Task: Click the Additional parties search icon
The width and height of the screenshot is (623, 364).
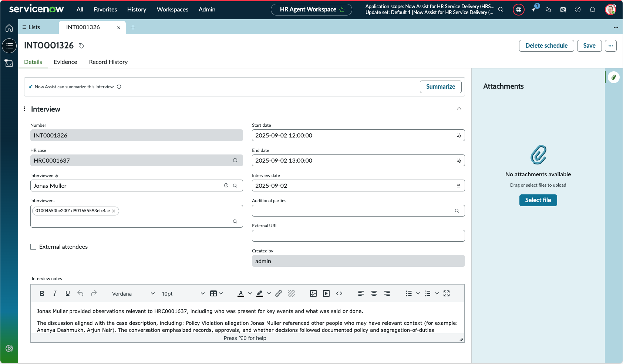Action: coord(457,211)
